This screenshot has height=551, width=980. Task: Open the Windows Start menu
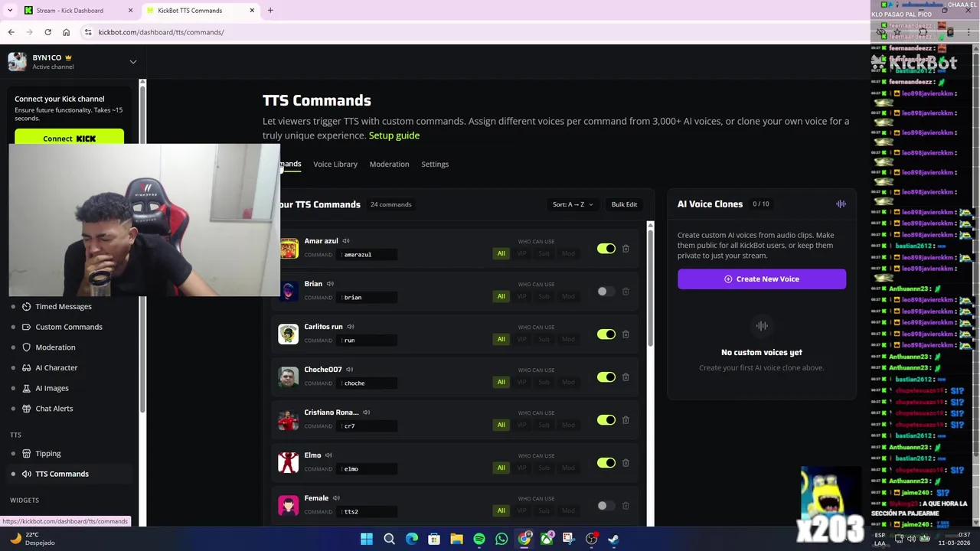pos(367,539)
